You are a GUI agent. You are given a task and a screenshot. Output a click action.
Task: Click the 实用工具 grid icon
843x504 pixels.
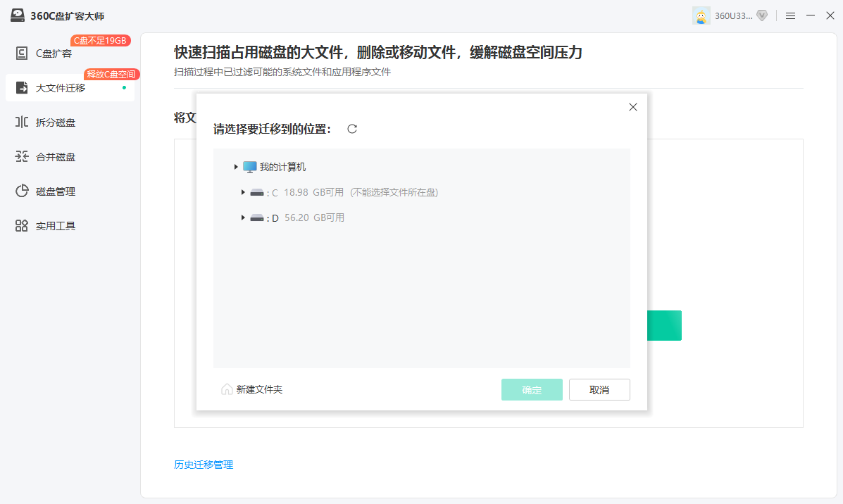[22, 226]
